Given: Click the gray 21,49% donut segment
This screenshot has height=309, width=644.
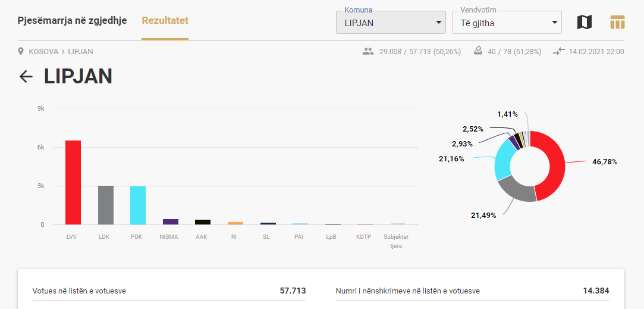Looking at the screenshot, I should pyautogui.click(x=516, y=191).
